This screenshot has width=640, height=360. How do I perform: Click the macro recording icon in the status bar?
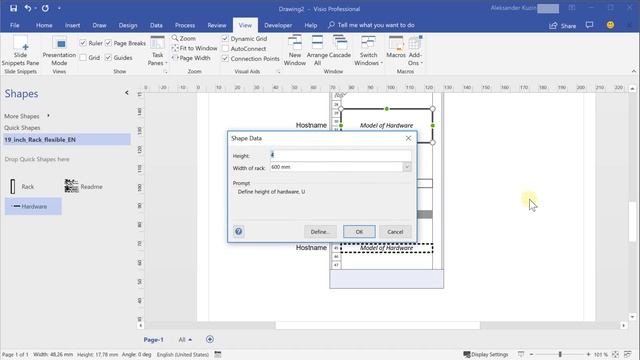pyautogui.click(x=218, y=354)
